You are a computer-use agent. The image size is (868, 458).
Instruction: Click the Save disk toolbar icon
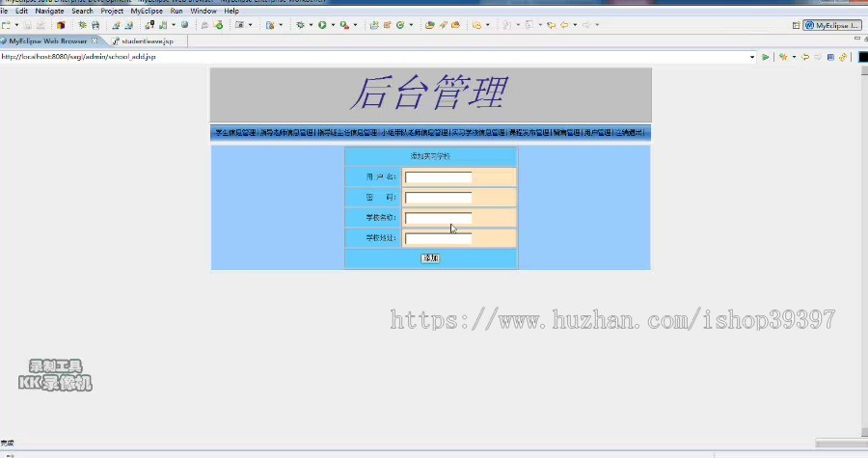(x=27, y=25)
